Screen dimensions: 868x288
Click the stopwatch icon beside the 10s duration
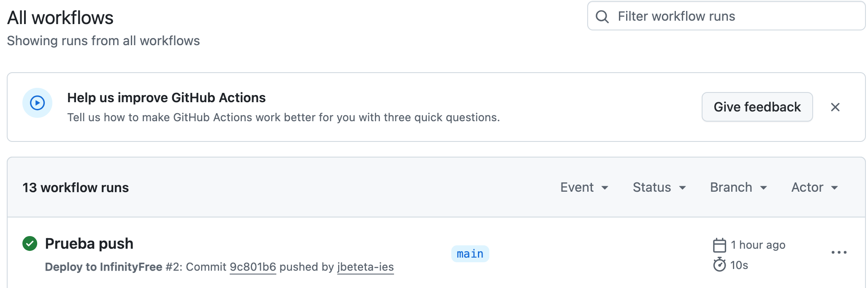(x=720, y=265)
